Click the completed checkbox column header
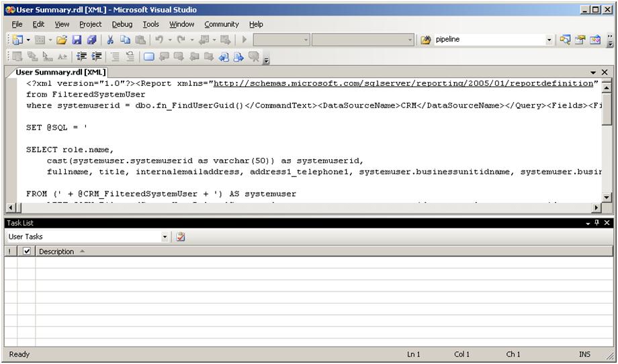 pos(26,251)
